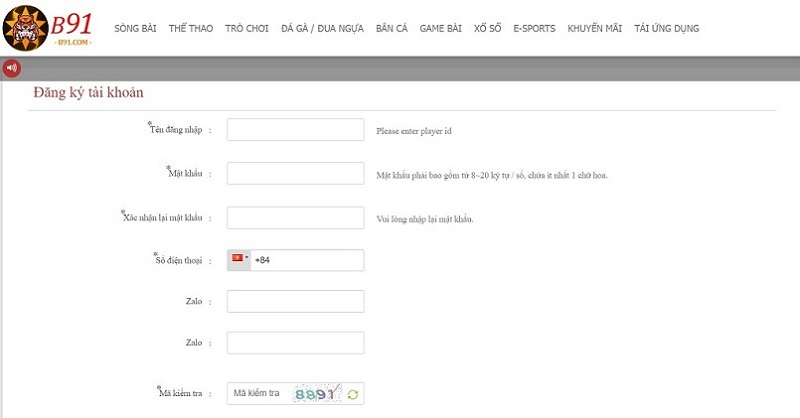Open the country flag code dropdown
Screen dimensions: 800x418
[x=240, y=259]
